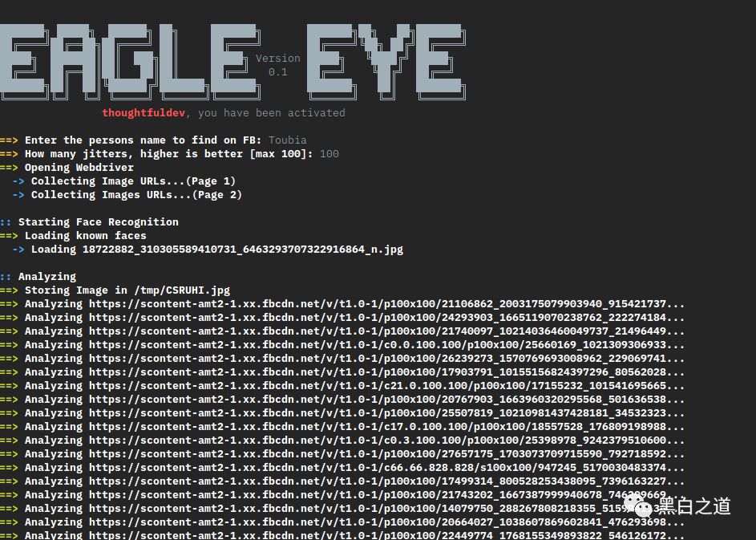The width and height of the screenshot is (756, 540).
Task: Click URL containing 20664027_1038607869602841
Action: click(x=386, y=522)
